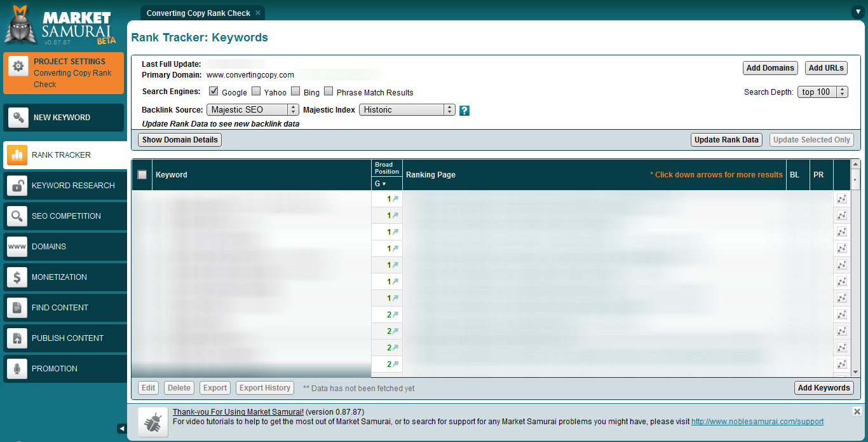Screen dimensions: 868x442
Task: Click Show Domain Details button
Action: pyautogui.click(x=180, y=140)
